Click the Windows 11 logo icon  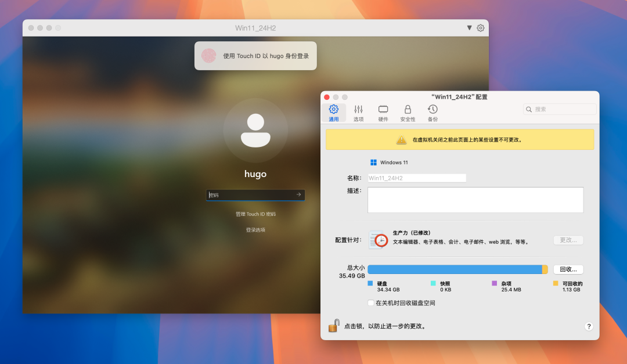pyautogui.click(x=373, y=163)
